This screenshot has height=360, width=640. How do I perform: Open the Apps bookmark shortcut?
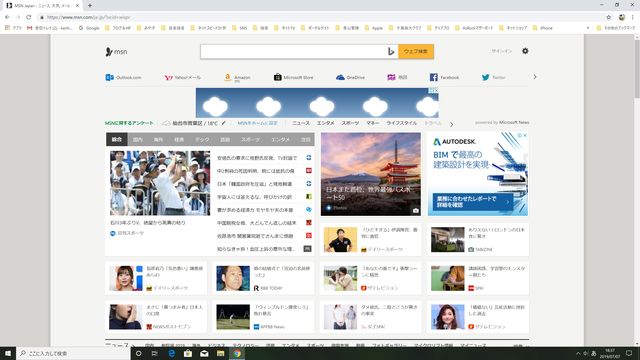pos(13,28)
